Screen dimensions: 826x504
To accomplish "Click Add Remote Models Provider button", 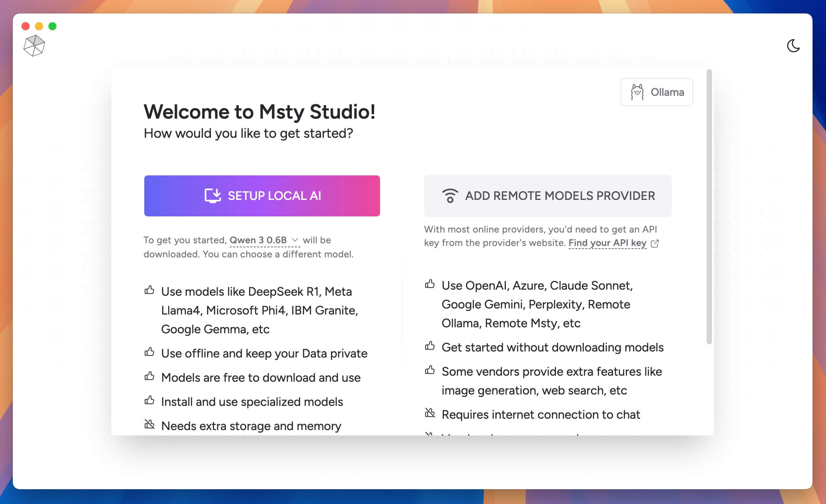I will click(548, 196).
